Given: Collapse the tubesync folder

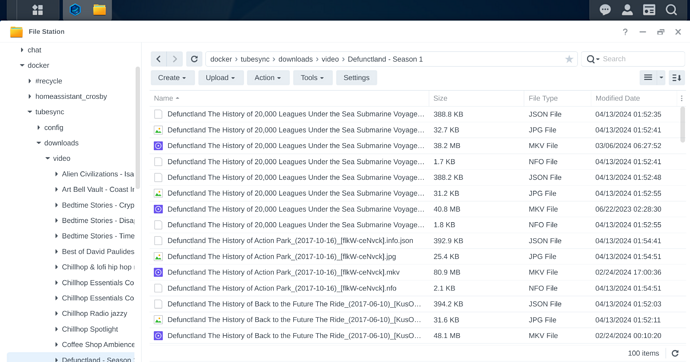Looking at the screenshot, I should [29, 112].
